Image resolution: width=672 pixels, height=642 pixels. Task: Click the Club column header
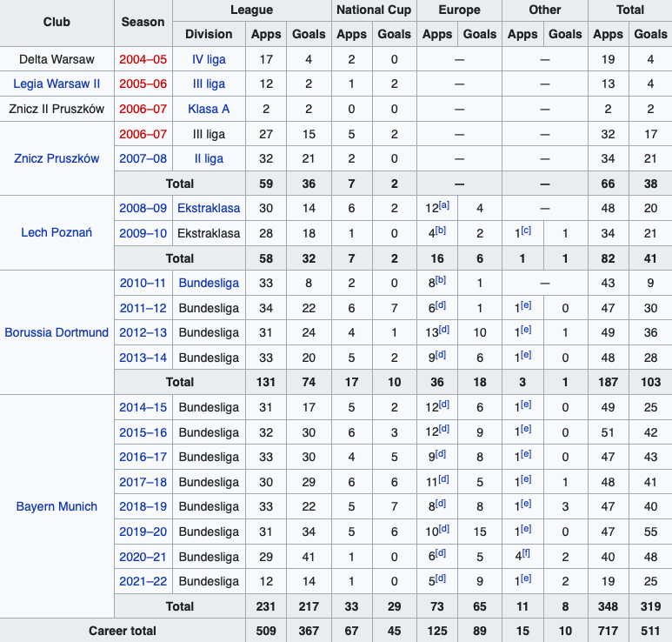57,22
